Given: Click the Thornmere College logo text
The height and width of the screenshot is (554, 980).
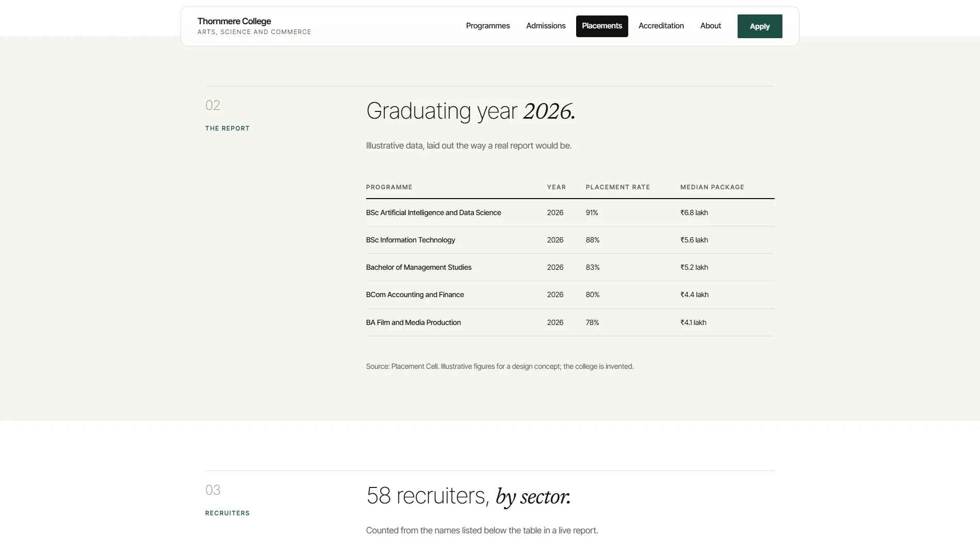Looking at the screenshot, I should coord(234,21).
